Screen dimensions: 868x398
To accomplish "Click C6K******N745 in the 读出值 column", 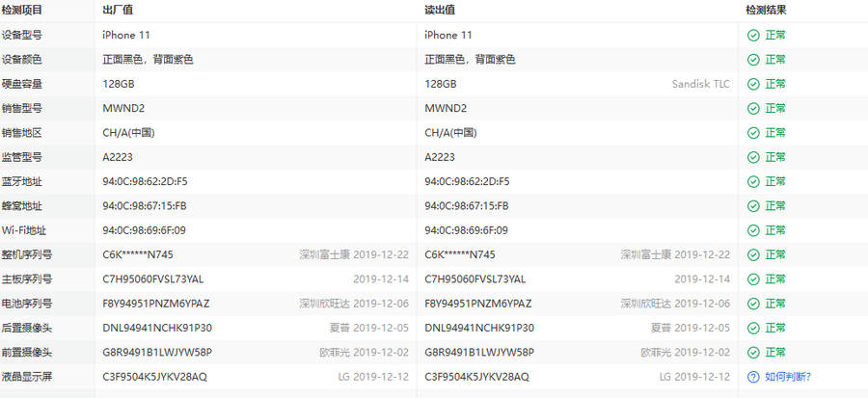I will pyautogui.click(x=460, y=254).
